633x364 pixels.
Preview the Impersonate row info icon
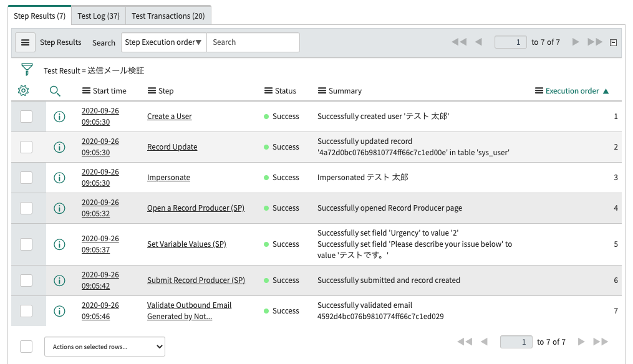click(x=60, y=178)
